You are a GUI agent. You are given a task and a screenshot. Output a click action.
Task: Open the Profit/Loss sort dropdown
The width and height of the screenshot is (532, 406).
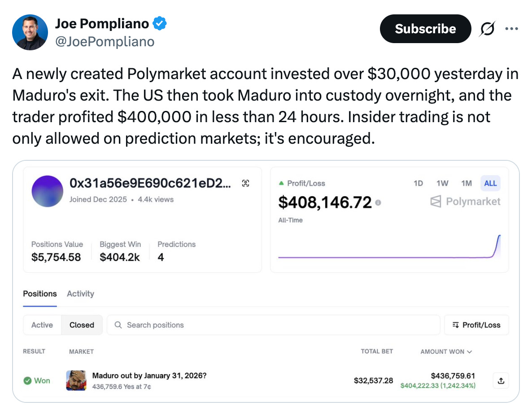pos(476,325)
